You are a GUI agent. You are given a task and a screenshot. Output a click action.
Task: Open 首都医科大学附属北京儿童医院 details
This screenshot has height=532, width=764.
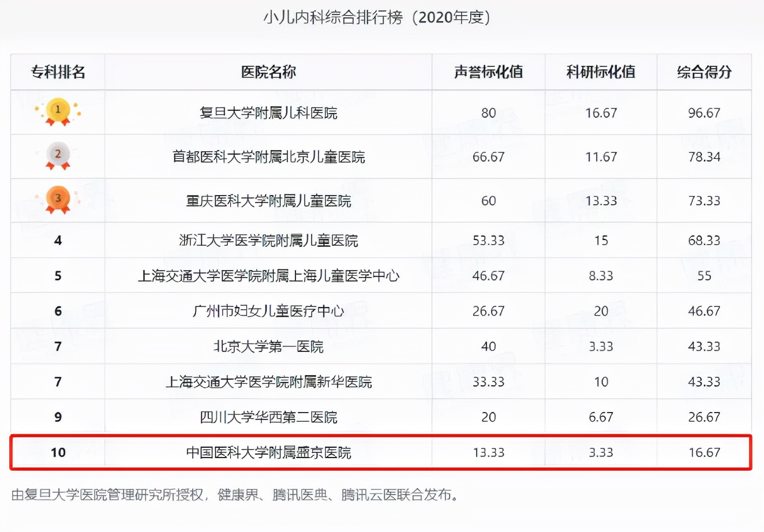267,156
